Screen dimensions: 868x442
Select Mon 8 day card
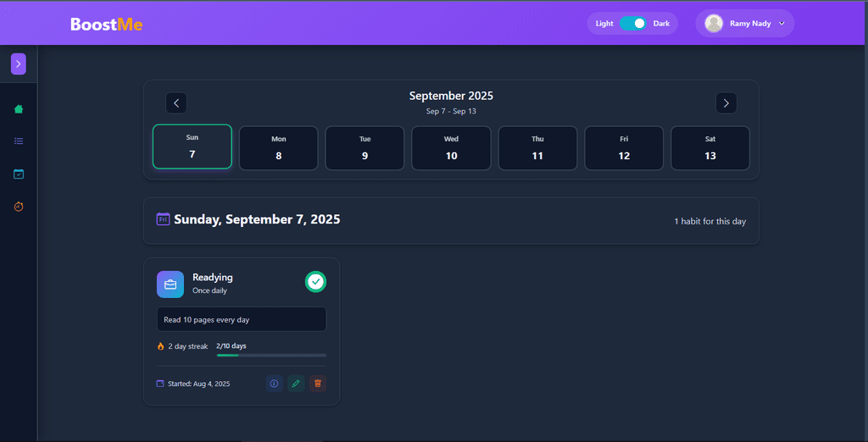(x=278, y=148)
